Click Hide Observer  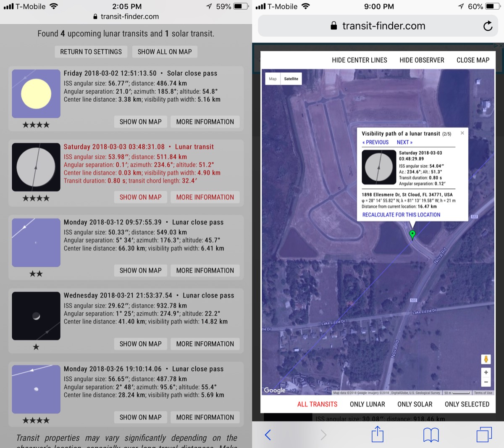422,60
